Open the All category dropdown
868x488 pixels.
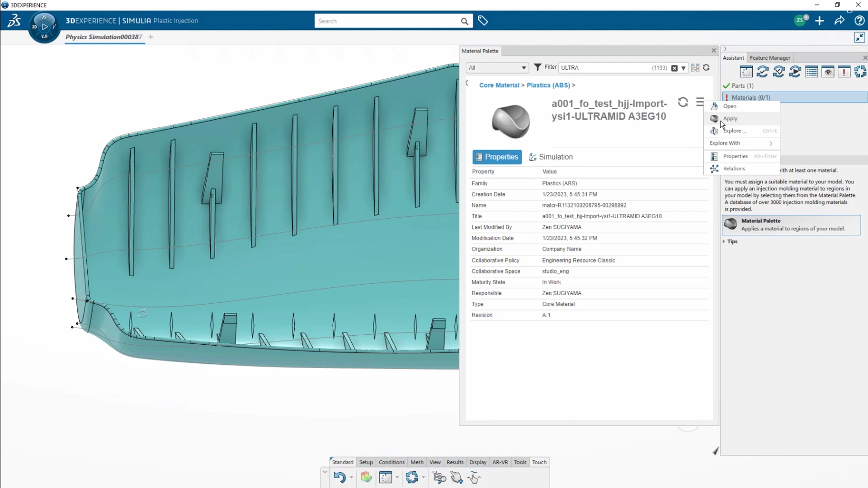point(497,68)
